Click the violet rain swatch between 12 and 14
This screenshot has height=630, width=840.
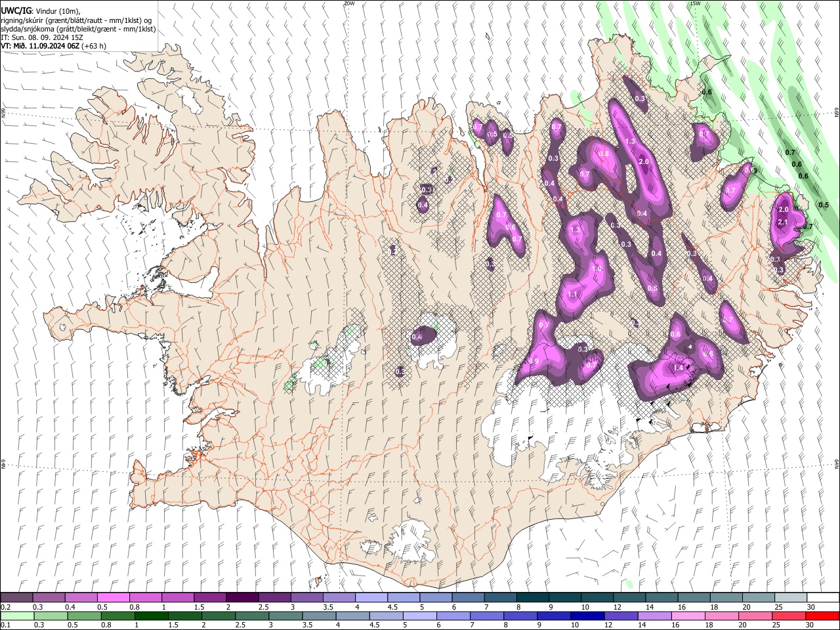[621, 616]
